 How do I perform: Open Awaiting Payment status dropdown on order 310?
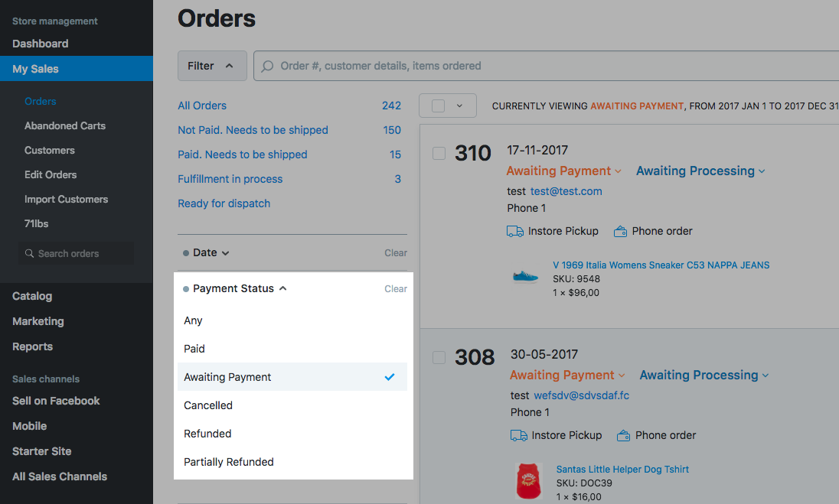pos(563,171)
